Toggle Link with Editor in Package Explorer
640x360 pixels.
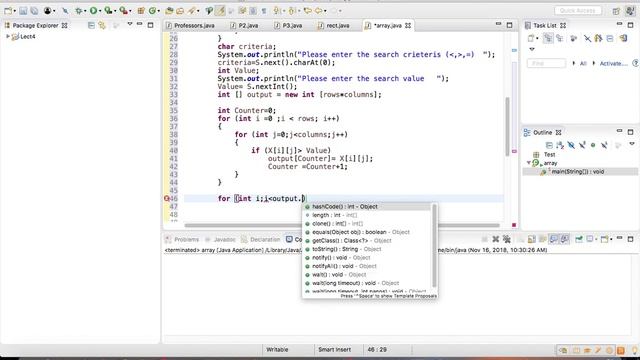tap(102, 25)
